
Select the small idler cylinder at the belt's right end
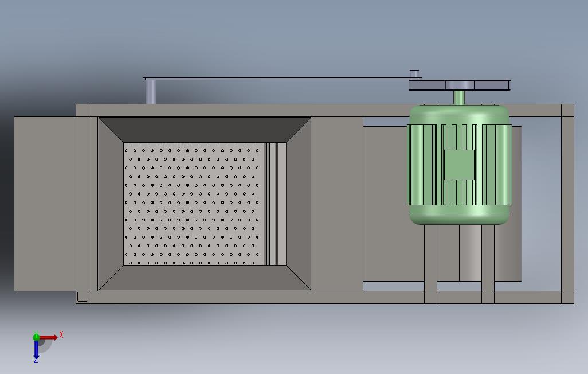tap(414, 73)
